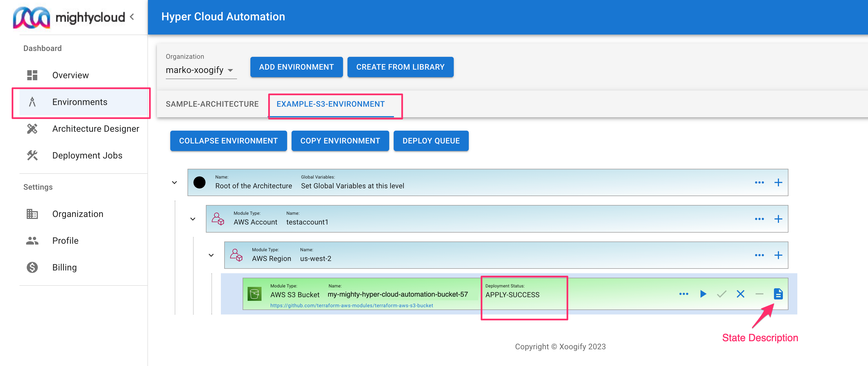Go to Deployment Jobs in sidebar
Screen dimensions: 868x366
87,155
